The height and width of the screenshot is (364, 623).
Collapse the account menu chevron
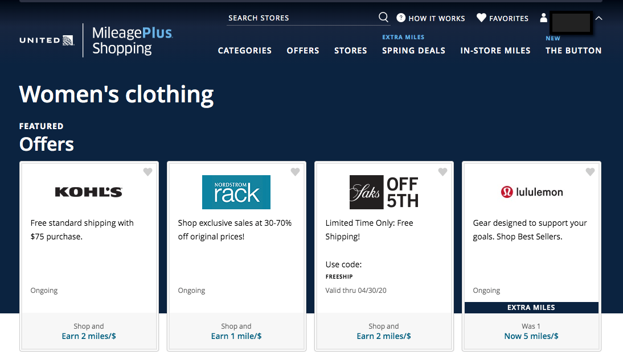(599, 18)
